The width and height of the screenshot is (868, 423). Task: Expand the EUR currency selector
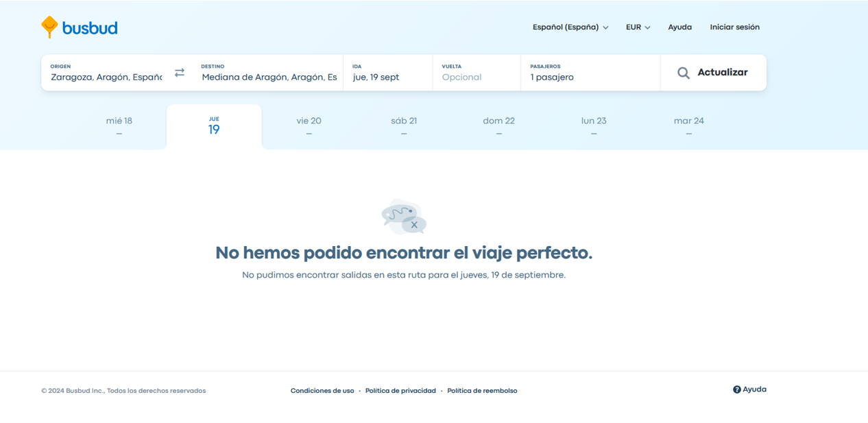[638, 27]
